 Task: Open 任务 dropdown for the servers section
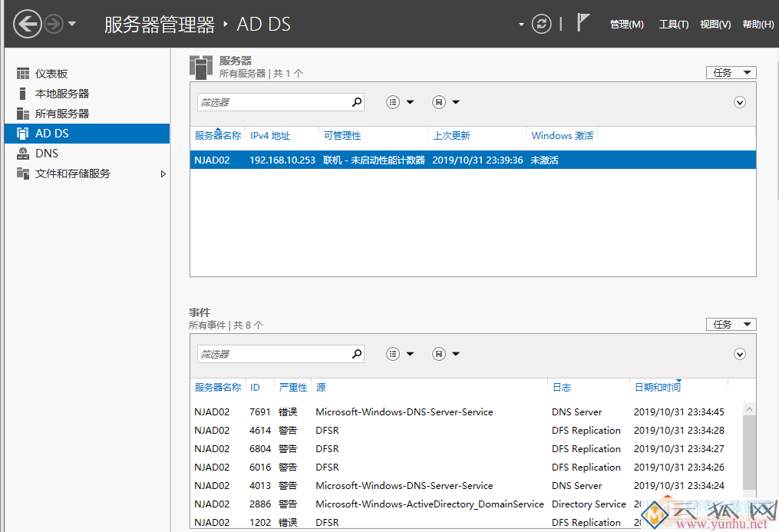731,73
